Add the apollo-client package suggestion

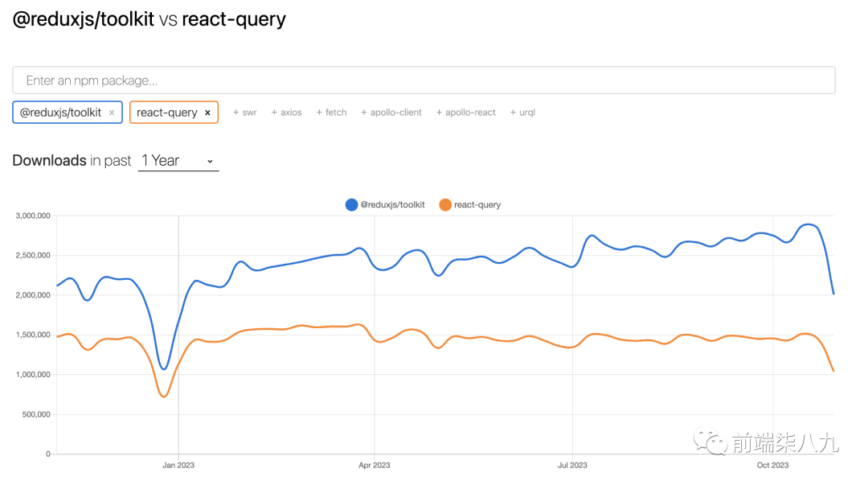(391, 113)
